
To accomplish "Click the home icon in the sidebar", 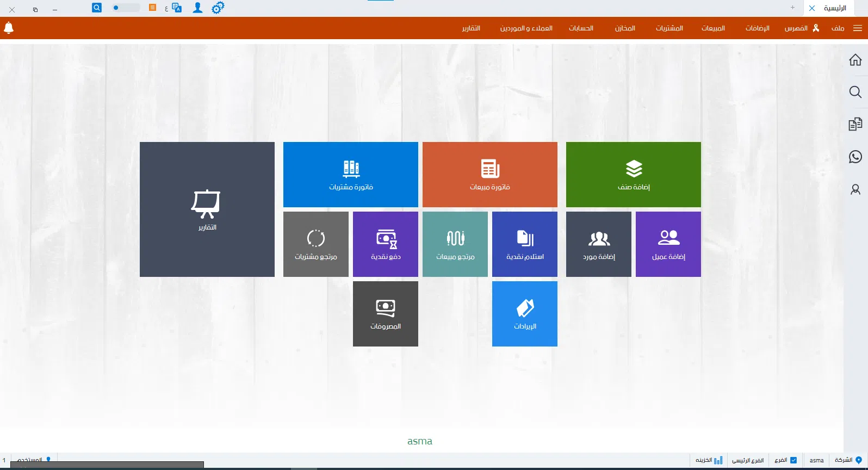I will pos(855,60).
